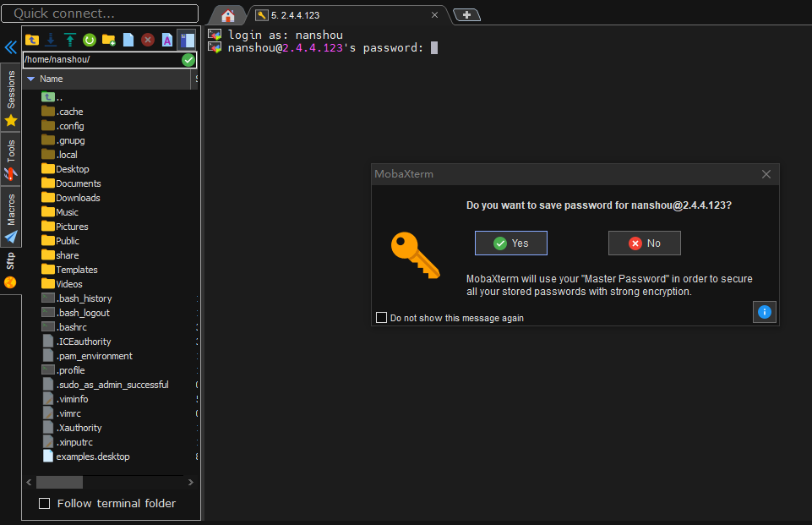Select the Downloads folder

pos(71,198)
